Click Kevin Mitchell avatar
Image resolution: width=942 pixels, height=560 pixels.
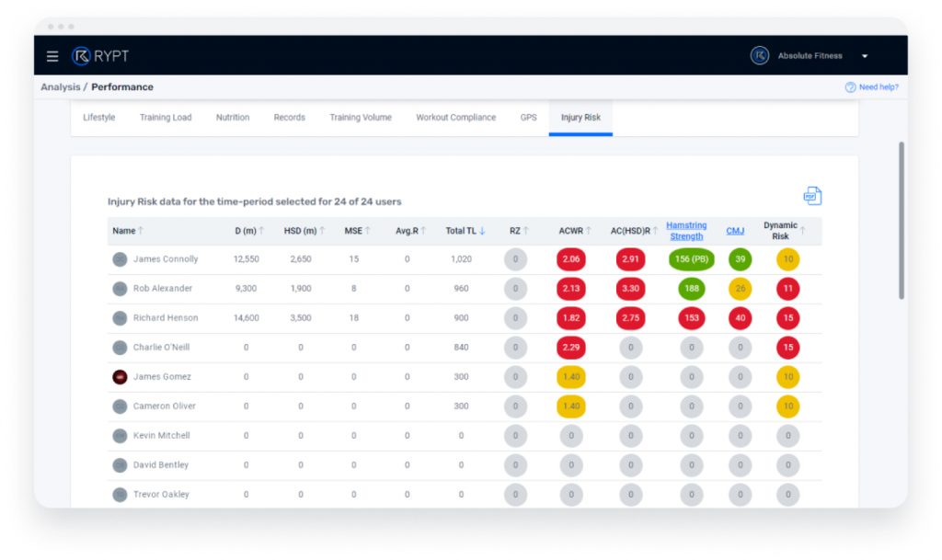121,436
